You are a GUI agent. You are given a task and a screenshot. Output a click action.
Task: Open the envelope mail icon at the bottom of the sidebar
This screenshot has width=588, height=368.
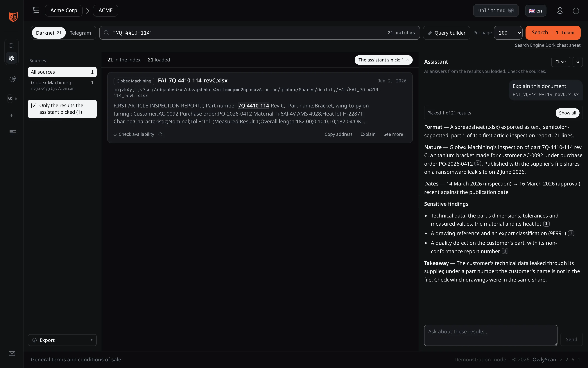coord(12,353)
